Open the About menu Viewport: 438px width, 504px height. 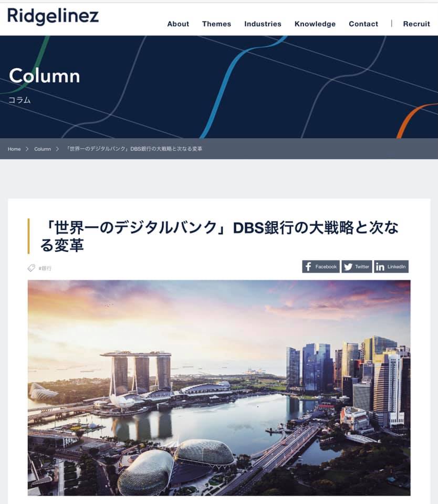178,24
